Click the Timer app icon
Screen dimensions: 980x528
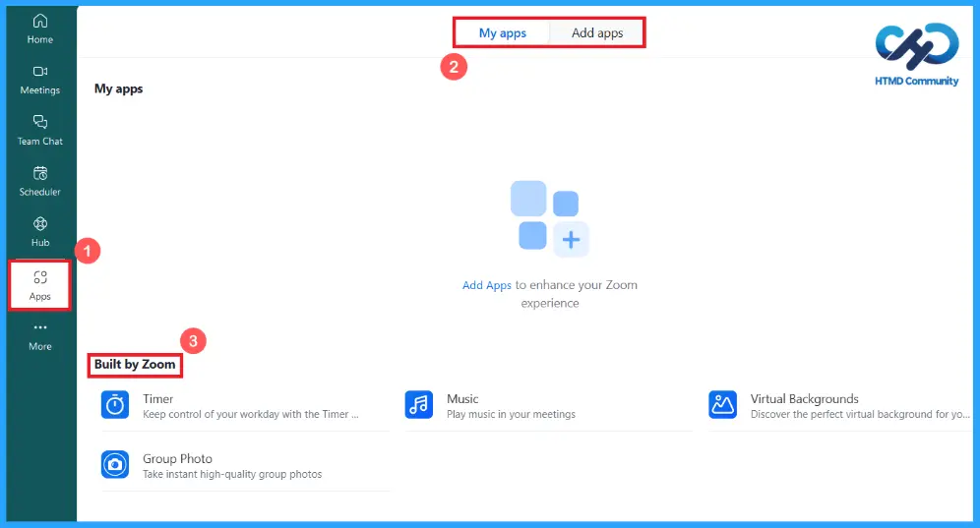115,405
